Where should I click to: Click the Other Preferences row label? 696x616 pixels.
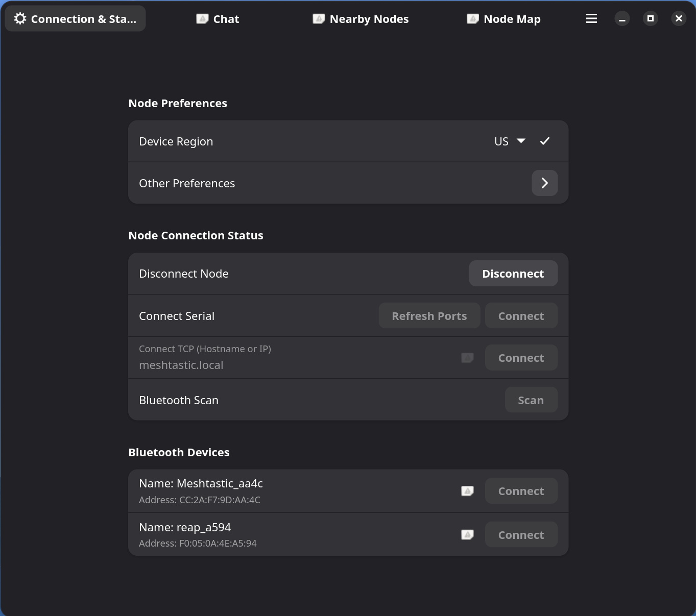(187, 183)
